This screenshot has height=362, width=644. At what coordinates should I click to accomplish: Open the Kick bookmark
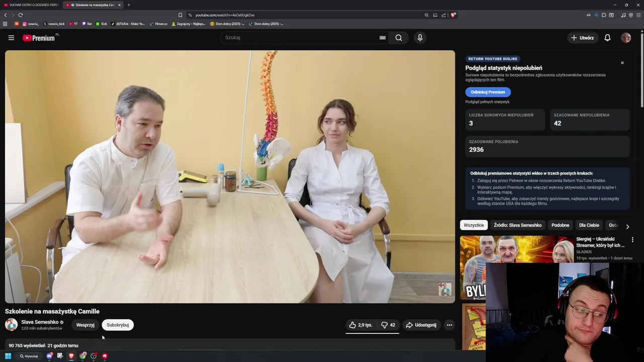point(102,24)
